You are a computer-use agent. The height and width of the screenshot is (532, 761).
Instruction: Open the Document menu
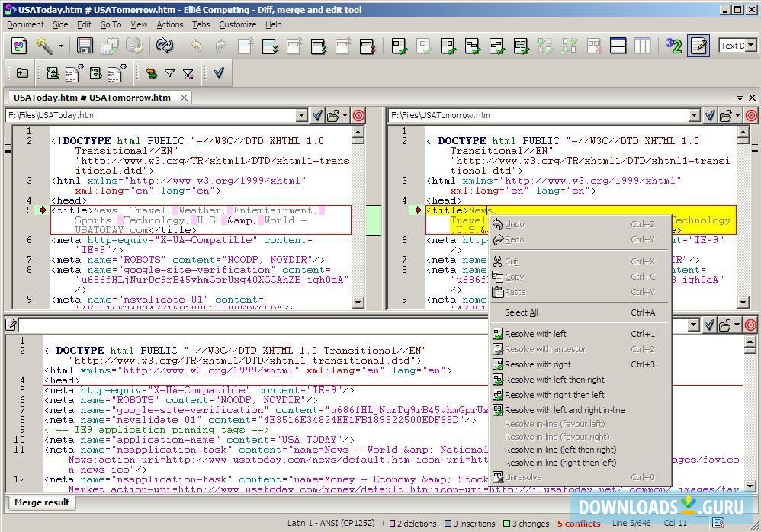click(x=26, y=24)
